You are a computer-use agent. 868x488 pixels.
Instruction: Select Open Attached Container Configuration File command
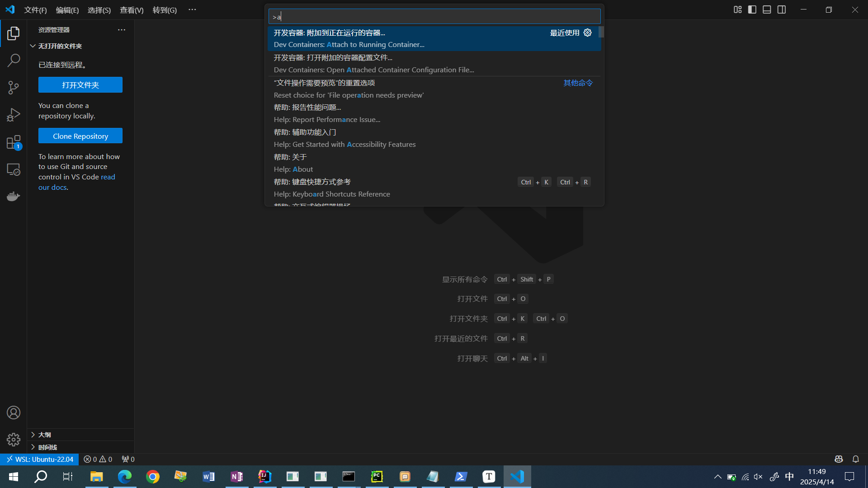[x=434, y=64]
